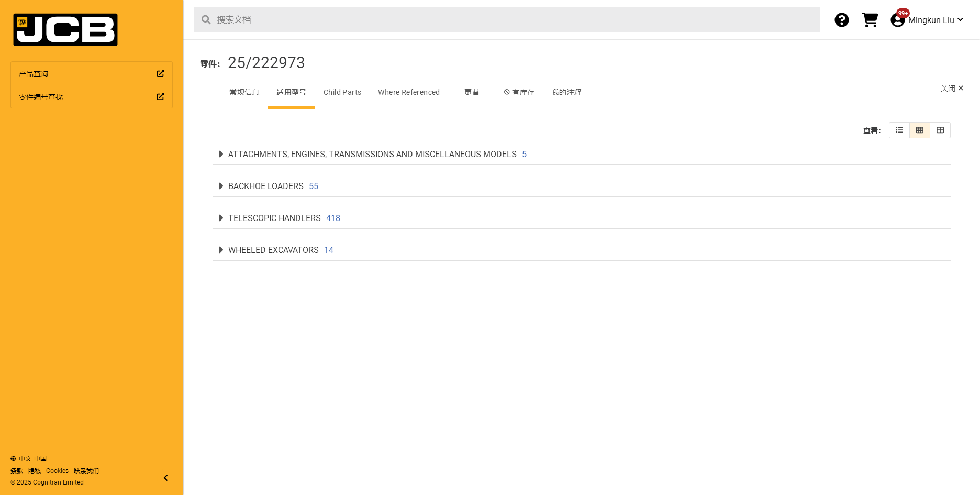Image resolution: width=980 pixels, height=495 pixels.
Task: Open the 隐私 privacy link
Action: coord(35,471)
